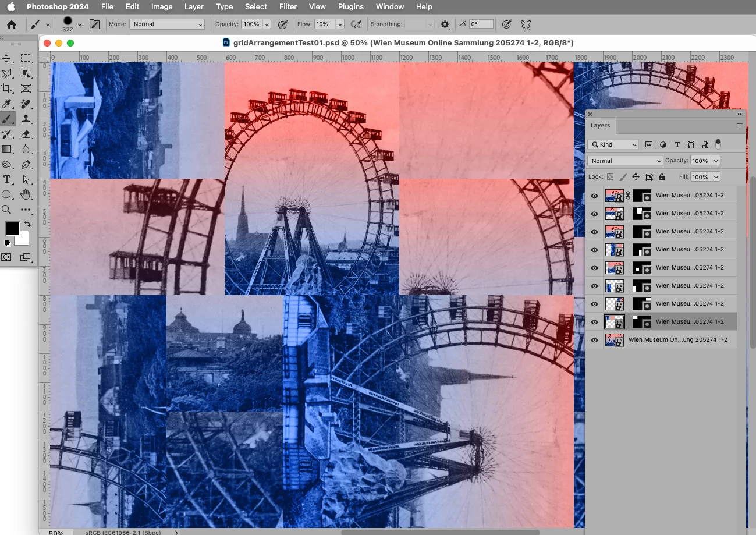Open the painting Mode dropdown in options bar
This screenshot has height=535, width=756.
click(x=167, y=24)
